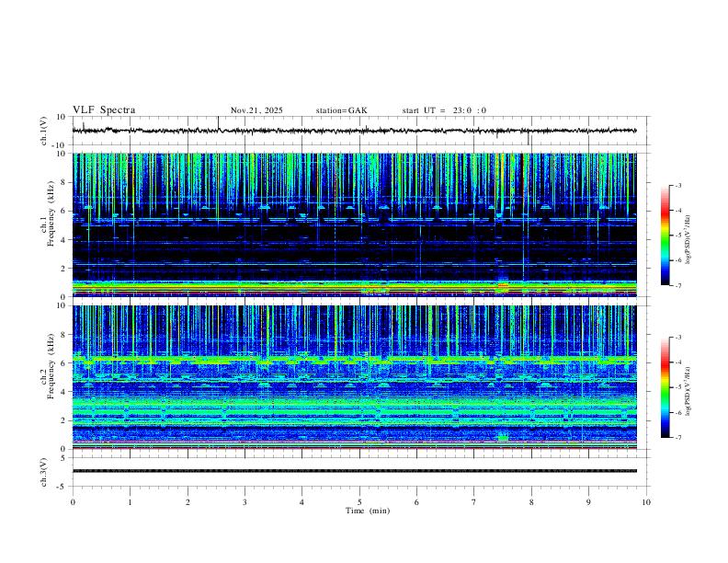Screen dimensions: 728x563
Task: Click the "-5" tick on ch.3(V) axis
Action: point(63,487)
